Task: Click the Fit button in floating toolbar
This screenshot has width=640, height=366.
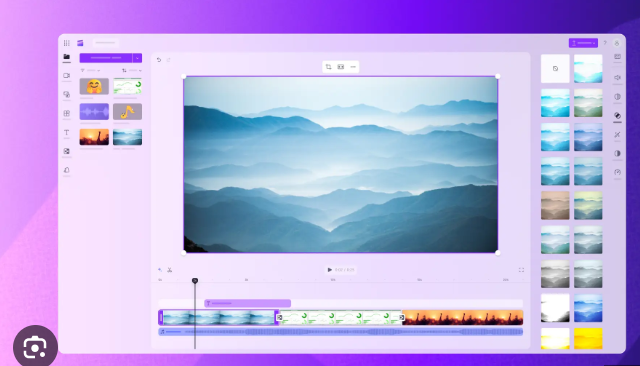Action: pos(341,67)
